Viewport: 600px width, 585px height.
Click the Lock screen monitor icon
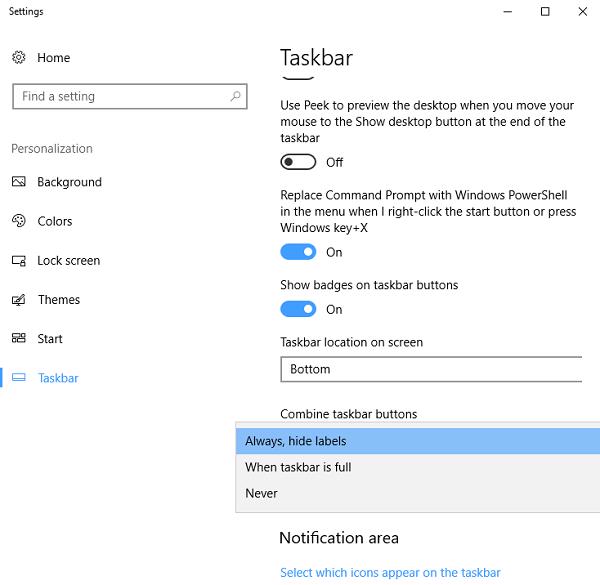click(x=18, y=261)
